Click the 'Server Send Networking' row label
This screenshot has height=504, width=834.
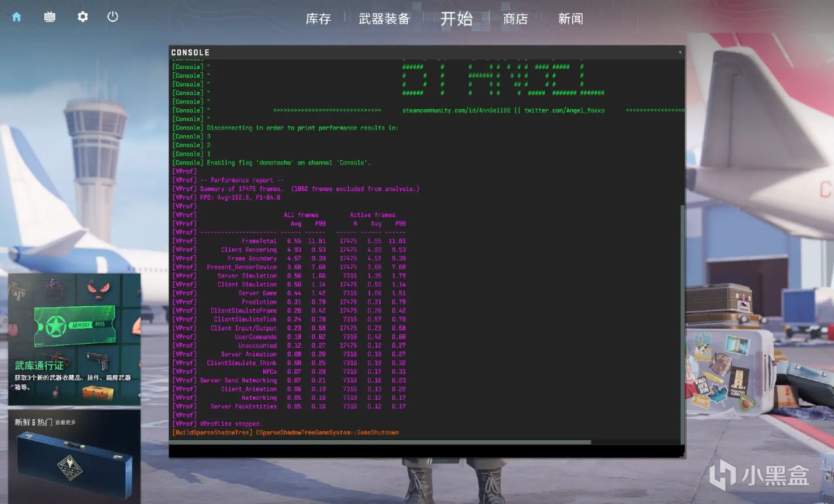coord(238,381)
